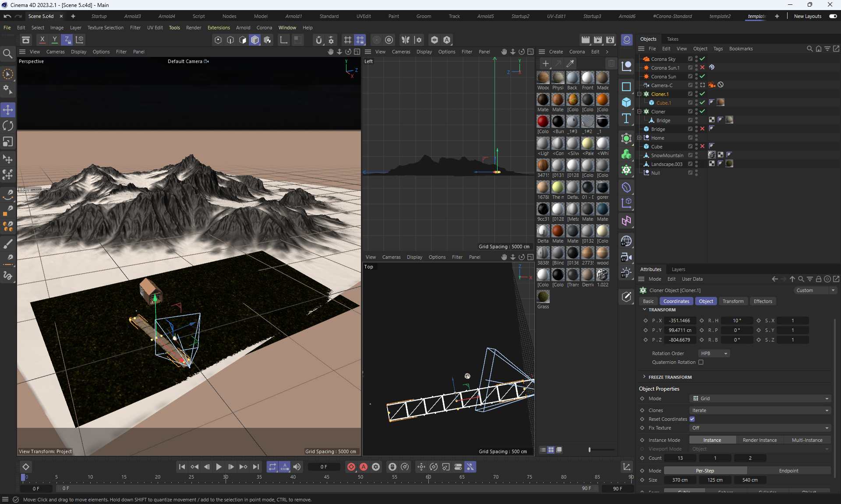841x504 pixels.
Task: Select the Render Instance mode button
Action: (x=760, y=440)
